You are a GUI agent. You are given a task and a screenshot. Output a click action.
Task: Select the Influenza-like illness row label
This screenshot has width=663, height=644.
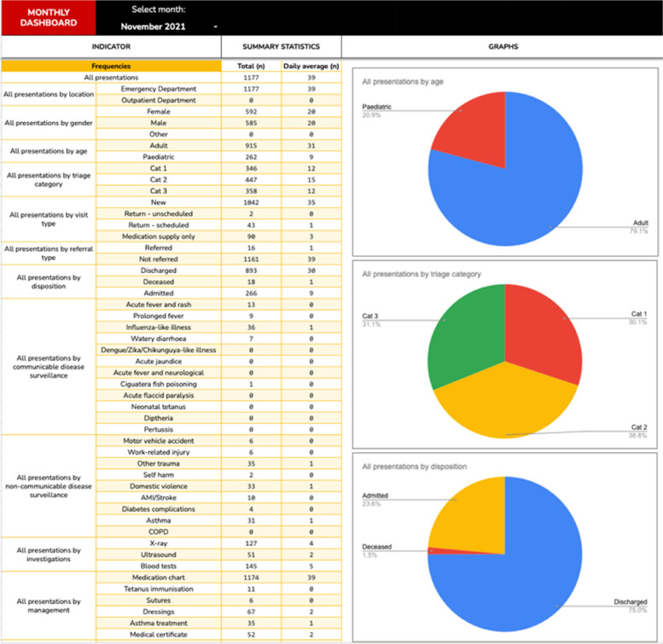(x=159, y=328)
